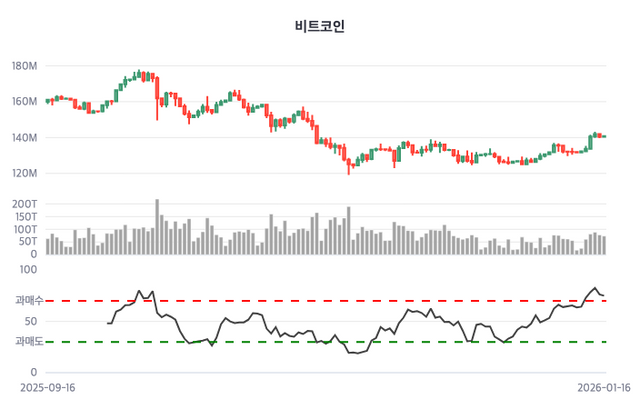Click the first candlestick on the left
The width and height of the screenshot is (640, 409).
47,101
